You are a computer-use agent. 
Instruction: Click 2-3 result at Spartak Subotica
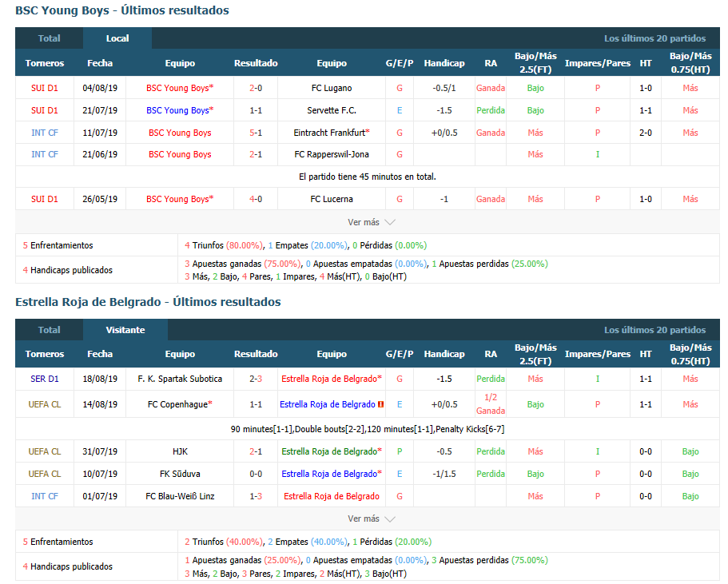pos(256,379)
